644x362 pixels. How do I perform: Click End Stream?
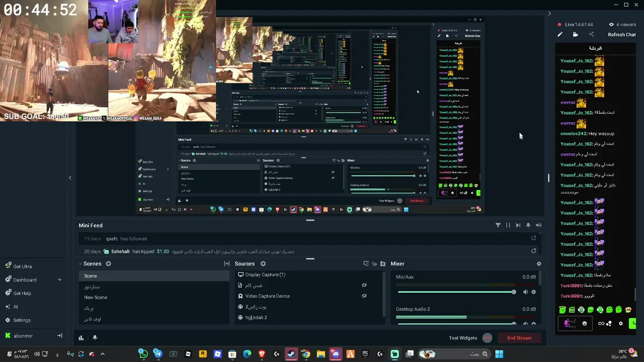pos(519,338)
